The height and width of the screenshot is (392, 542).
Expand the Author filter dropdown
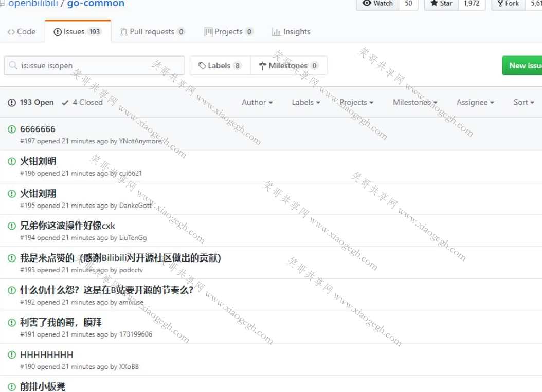click(257, 103)
